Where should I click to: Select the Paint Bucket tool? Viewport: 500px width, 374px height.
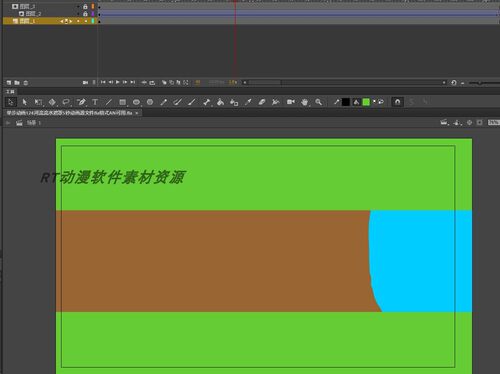tap(220, 102)
